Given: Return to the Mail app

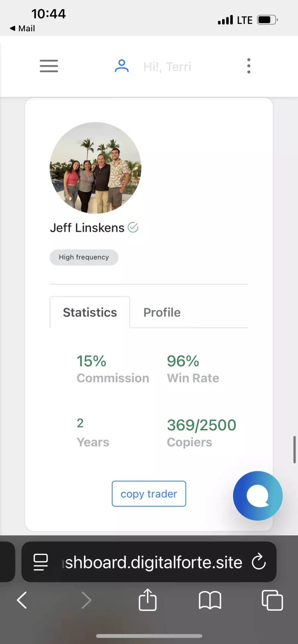Looking at the screenshot, I should tap(23, 28).
